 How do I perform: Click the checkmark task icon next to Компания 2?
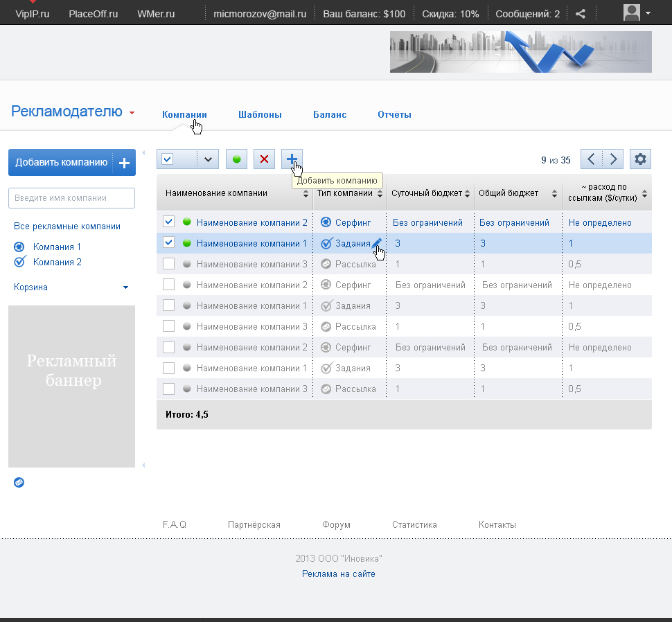tap(19, 261)
